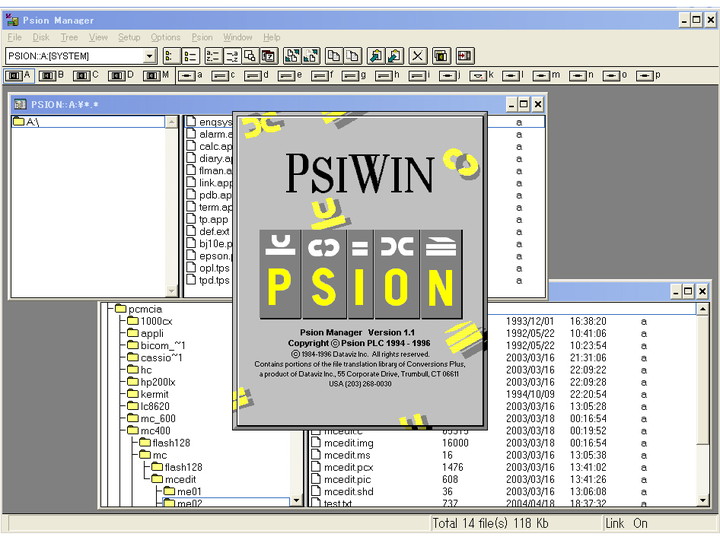Screen dimensions: 720x540
Task: Click scroll up arrow of lower file list
Action: pos(703,309)
